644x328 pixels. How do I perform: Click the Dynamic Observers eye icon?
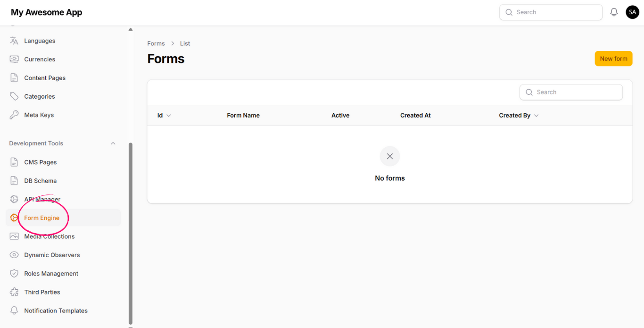(x=14, y=255)
